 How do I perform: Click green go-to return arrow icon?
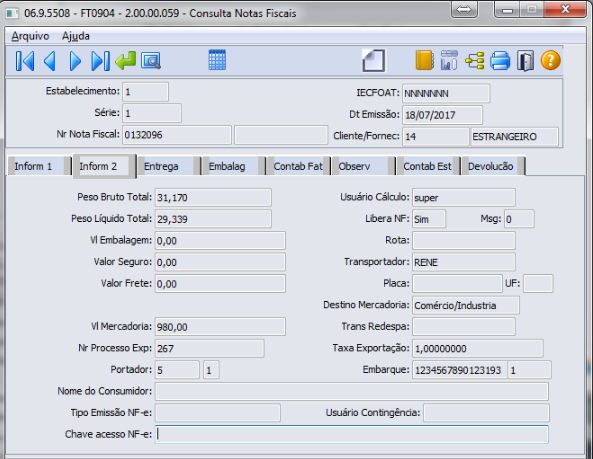click(x=126, y=60)
